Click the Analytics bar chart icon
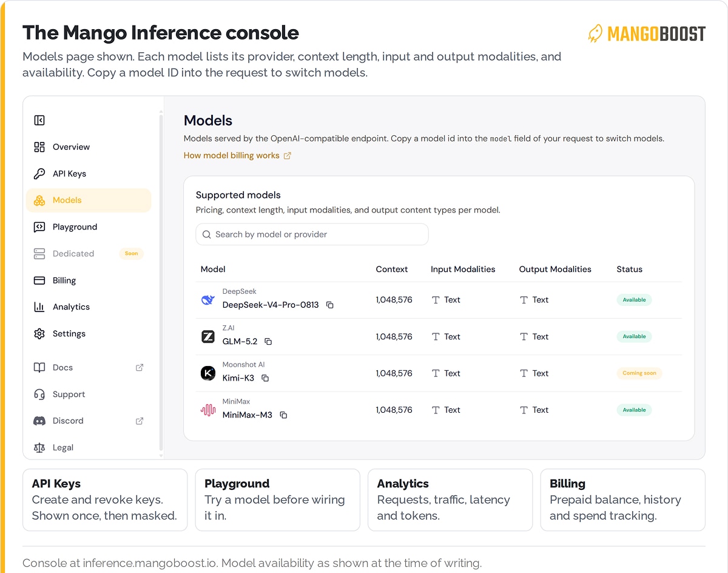The height and width of the screenshot is (573, 728). tap(39, 307)
